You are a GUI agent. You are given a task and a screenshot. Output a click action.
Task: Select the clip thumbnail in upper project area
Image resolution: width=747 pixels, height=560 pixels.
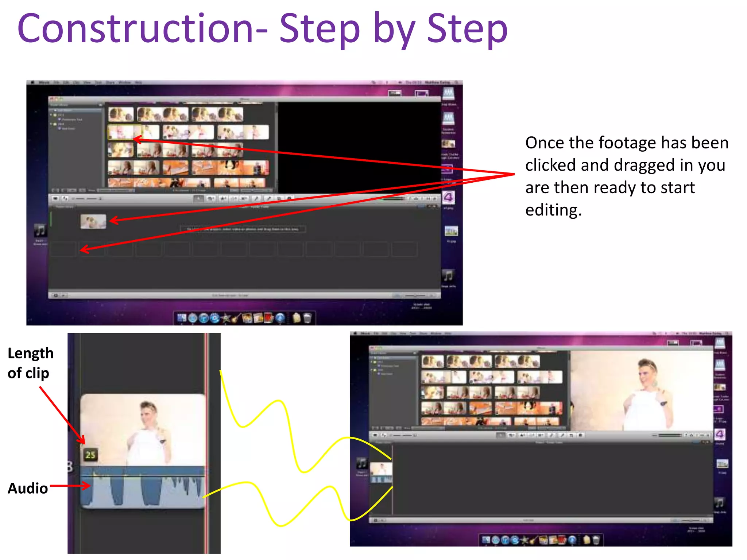point(93,221)
